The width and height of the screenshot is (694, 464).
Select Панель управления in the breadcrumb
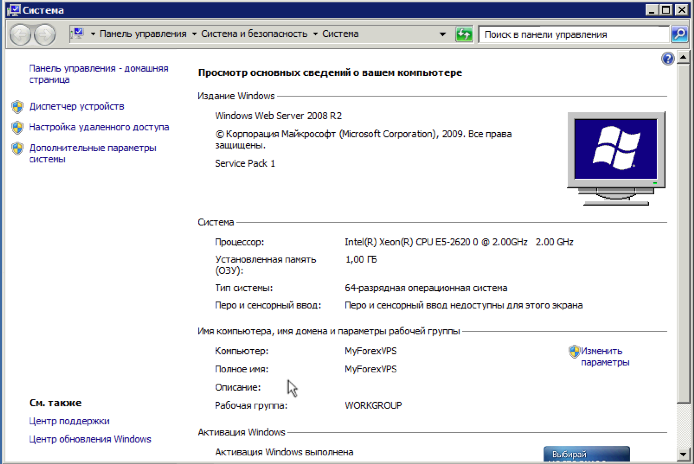pyautogui.click(x=143, y=34)
